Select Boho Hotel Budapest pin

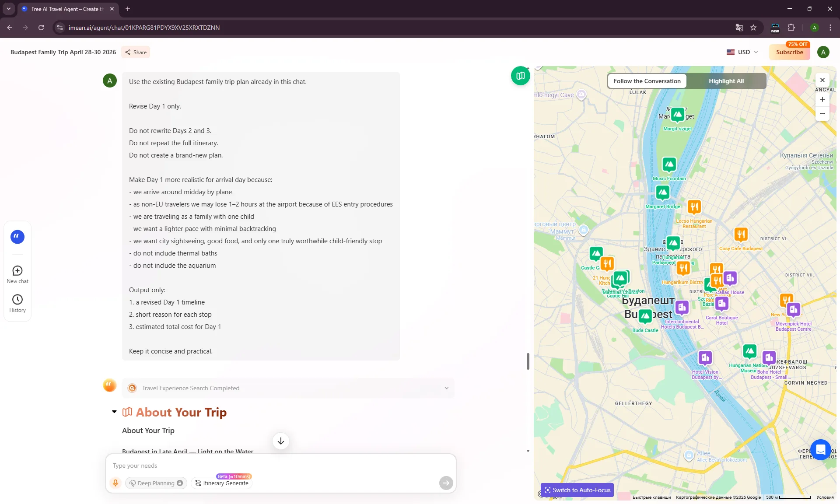point(769,358)
